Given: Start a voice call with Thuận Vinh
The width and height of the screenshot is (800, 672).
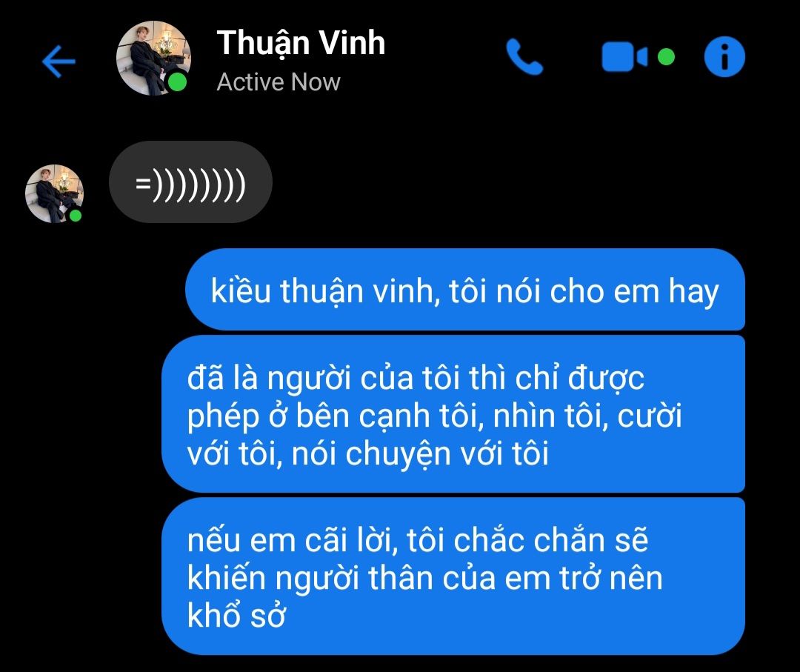Looking at the screenshot, I should (524, 57).
